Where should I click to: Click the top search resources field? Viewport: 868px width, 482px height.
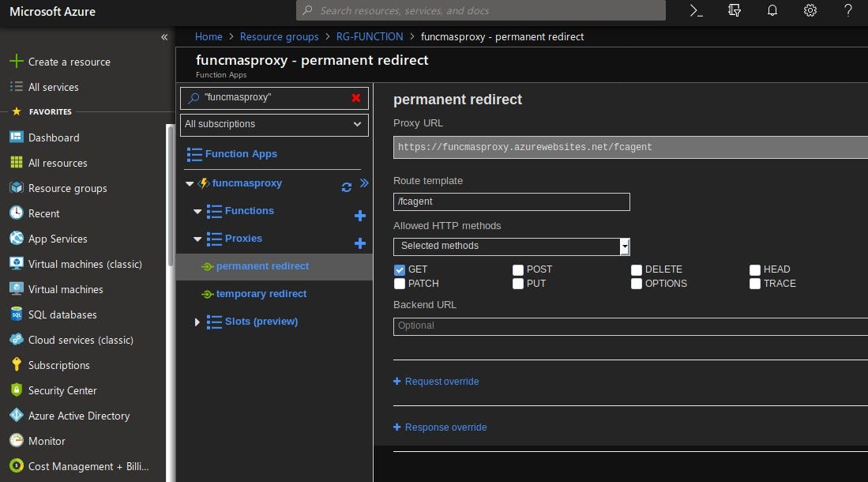coord(480,10)
